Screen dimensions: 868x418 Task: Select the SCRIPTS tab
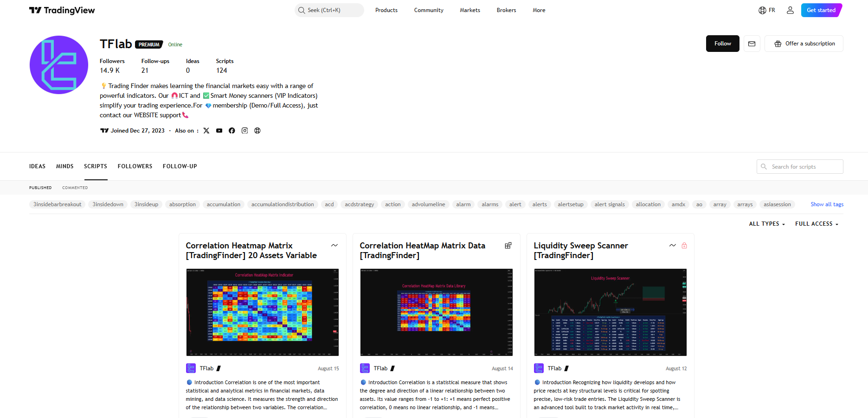coord(96,166)
